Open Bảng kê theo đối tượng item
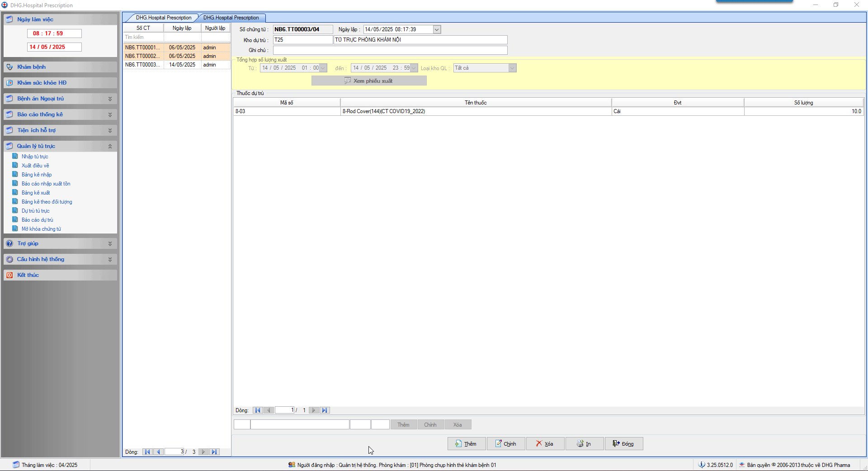This screenshot has height=471, width=868. tap(47, 202)
